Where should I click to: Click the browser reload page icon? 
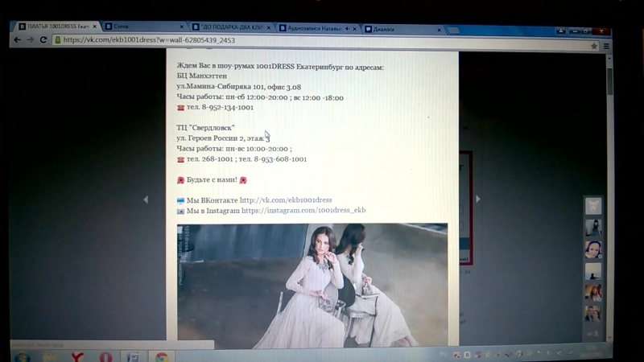click(x=43, y=40)
